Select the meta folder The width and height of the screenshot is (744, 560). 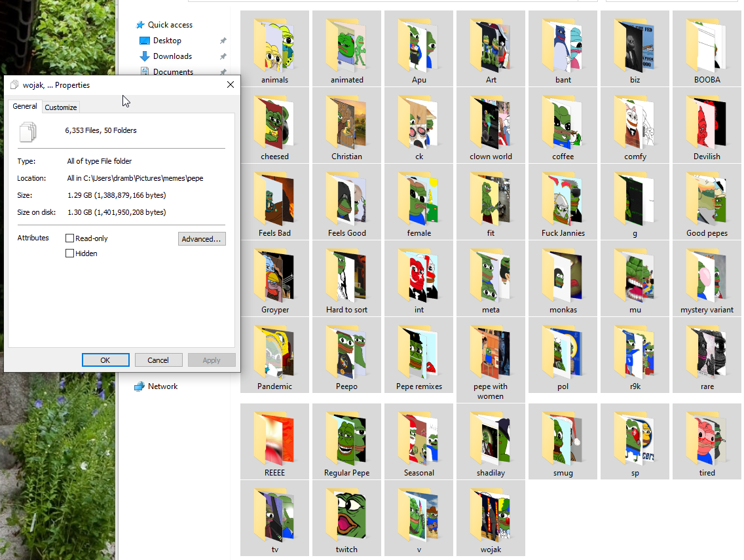coord(491,278)
